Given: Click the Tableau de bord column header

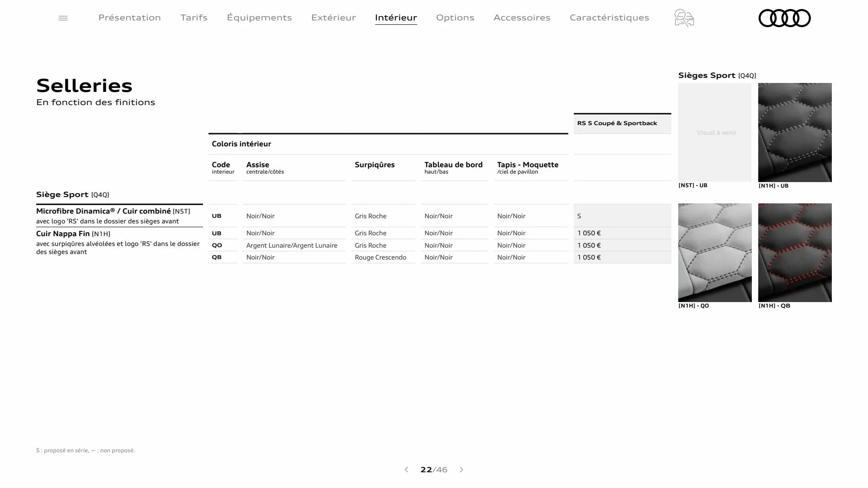Looking at the screenshot, I should pyautogui.click(x=453, y=168).
